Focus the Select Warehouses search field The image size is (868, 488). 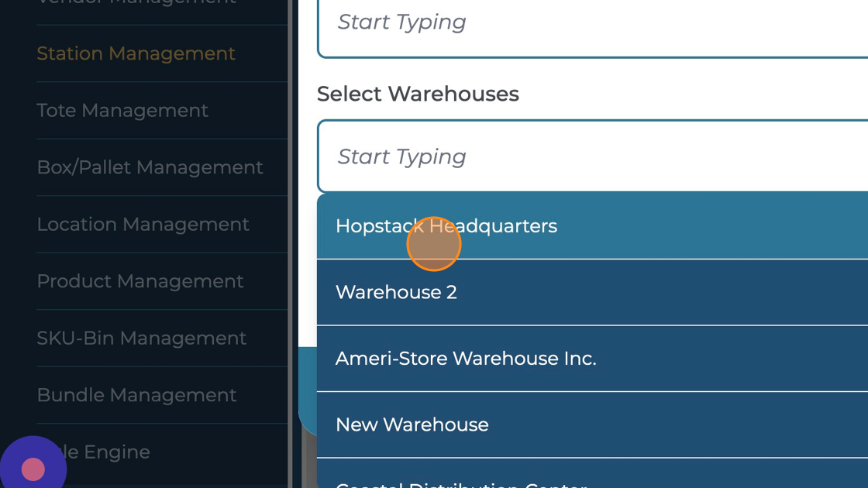pos(589,156)
